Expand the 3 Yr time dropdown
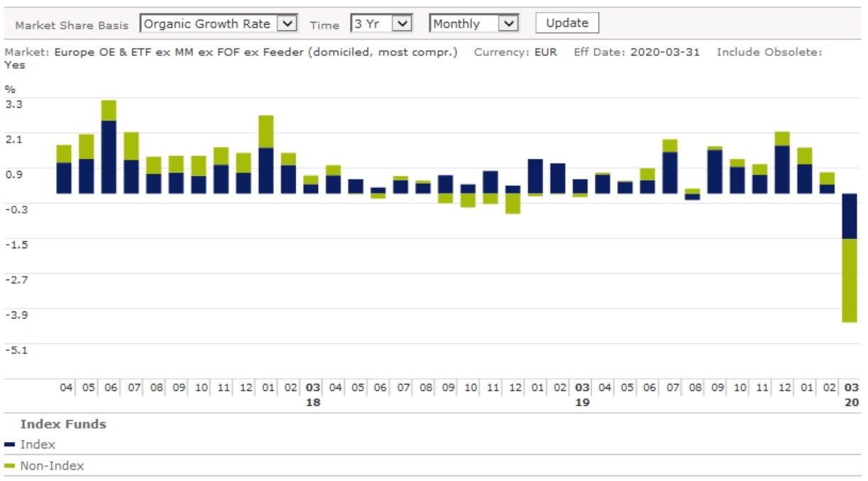 (x=381, y=23)
